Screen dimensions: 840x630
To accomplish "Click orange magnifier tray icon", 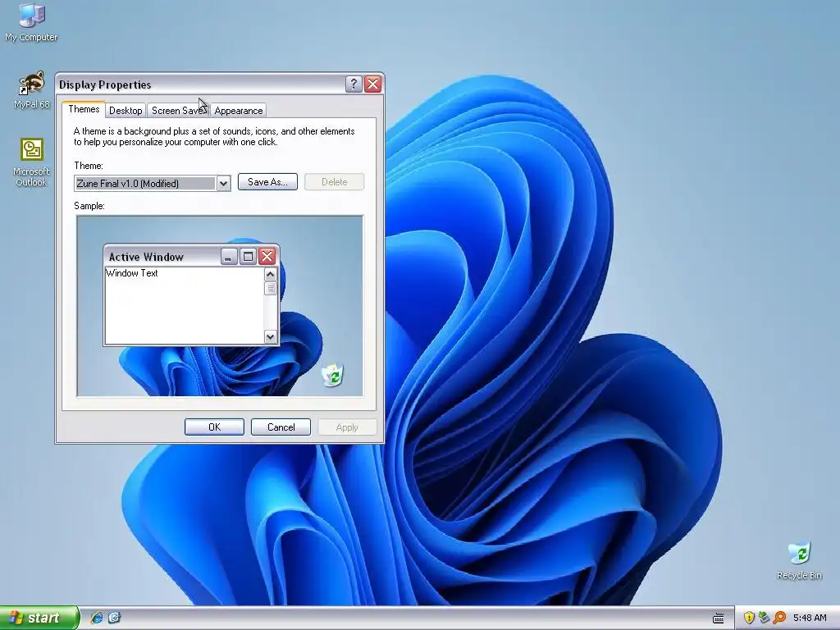I will click(779, 618).
